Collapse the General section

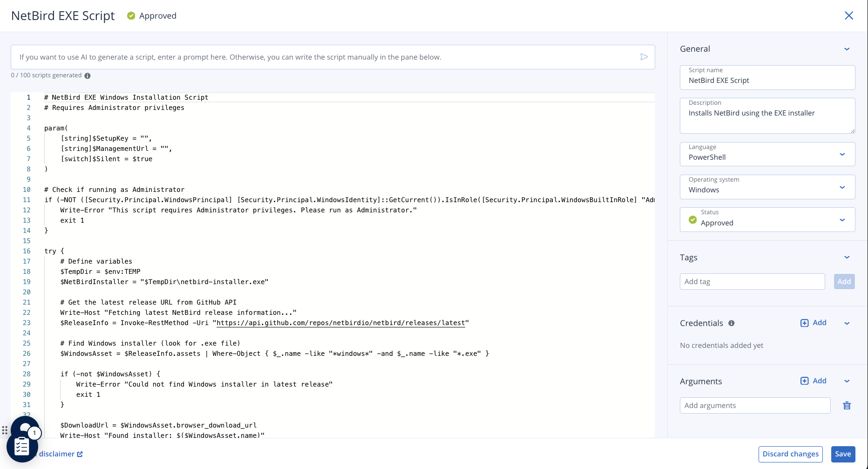tap(847, 49)
